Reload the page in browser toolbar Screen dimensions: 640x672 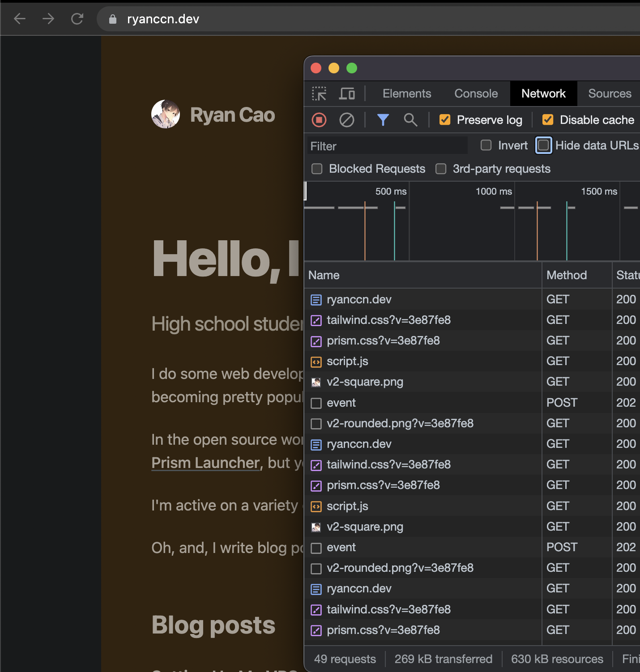coord(77,19)
